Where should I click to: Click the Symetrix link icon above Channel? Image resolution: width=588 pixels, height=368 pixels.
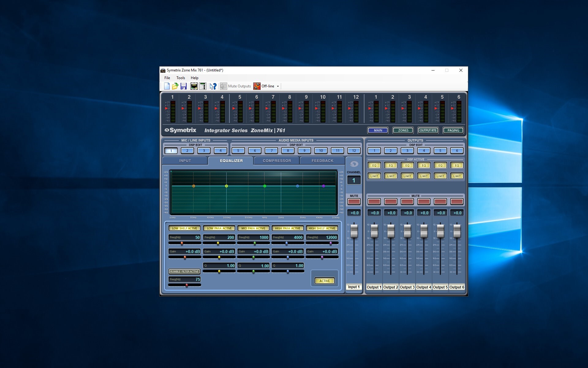tap(354, 164)
